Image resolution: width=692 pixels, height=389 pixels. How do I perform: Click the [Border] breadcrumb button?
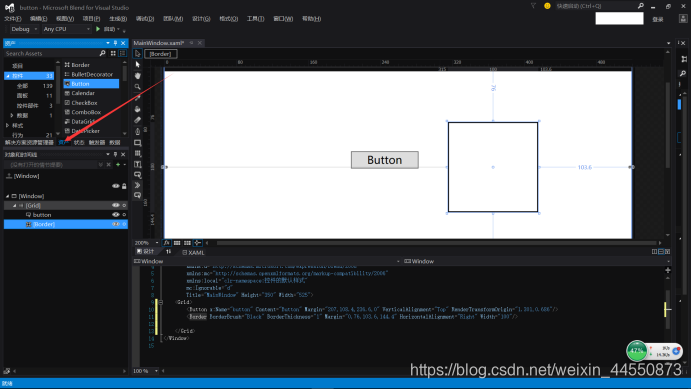(160, 54)
